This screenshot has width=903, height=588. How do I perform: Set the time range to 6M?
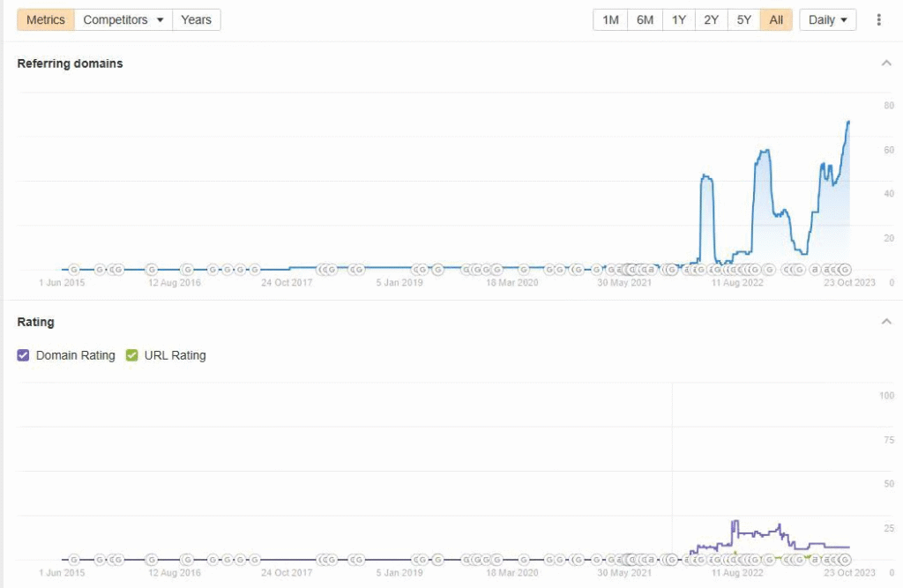pyautogui.click(x=645, y=19)
